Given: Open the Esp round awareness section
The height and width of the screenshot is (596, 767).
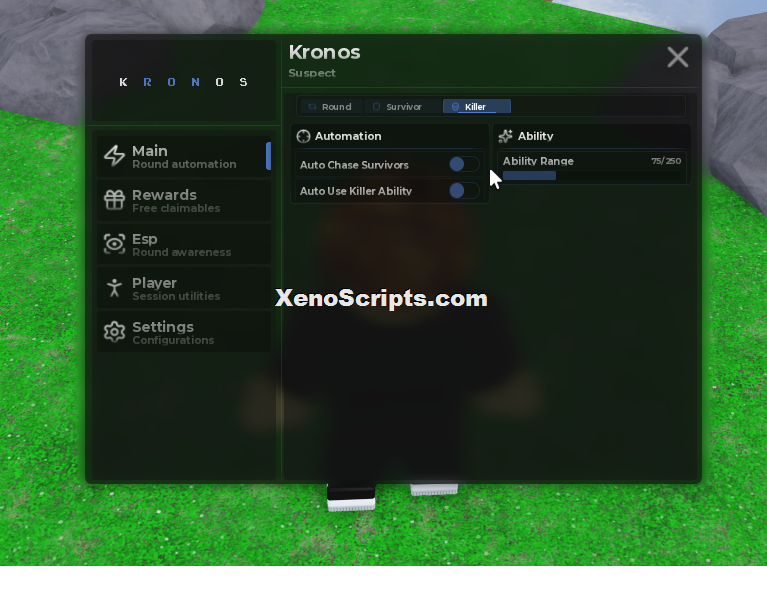Looking at the screenshot, I should pos(184,245).
